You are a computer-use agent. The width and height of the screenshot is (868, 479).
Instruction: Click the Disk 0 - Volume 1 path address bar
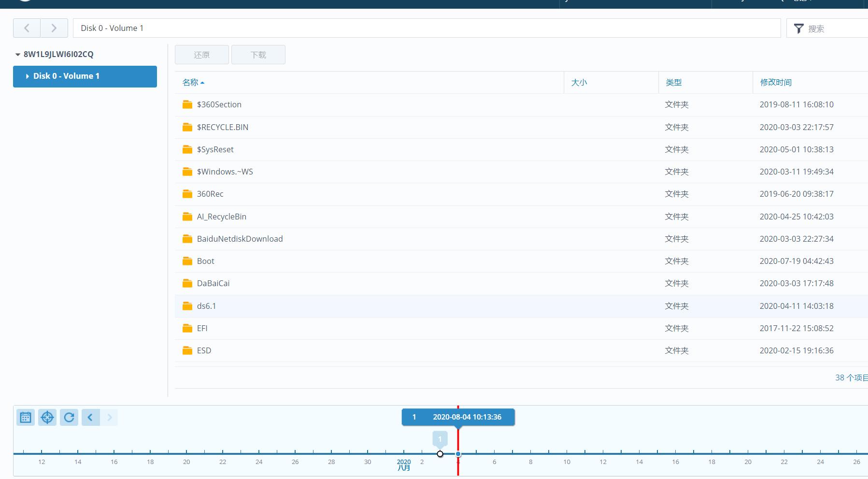point(427,28)
